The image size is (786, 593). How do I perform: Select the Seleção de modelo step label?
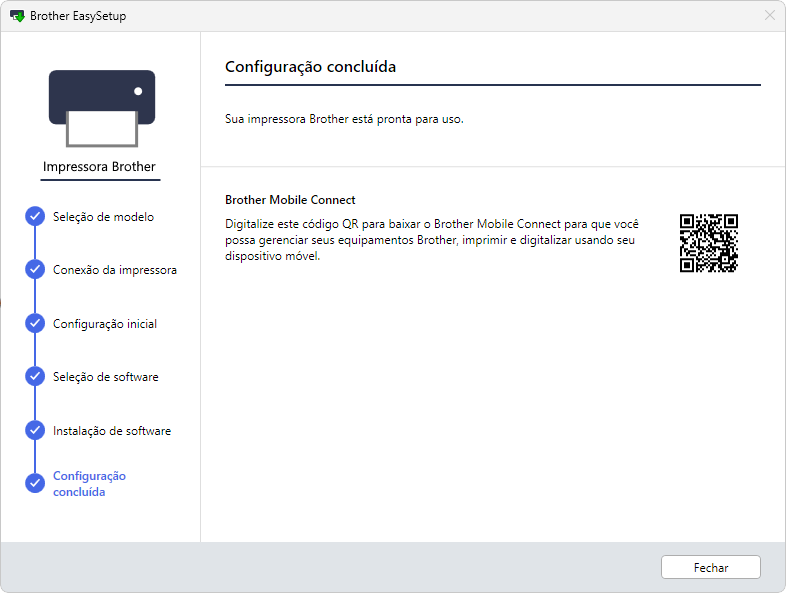point(103,217)
